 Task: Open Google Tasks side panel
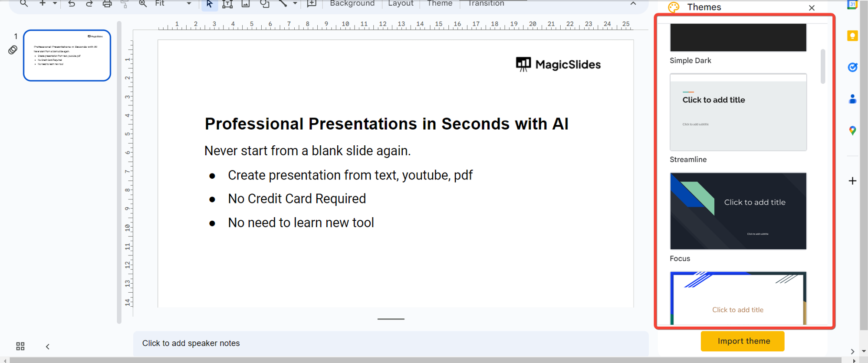852,67
